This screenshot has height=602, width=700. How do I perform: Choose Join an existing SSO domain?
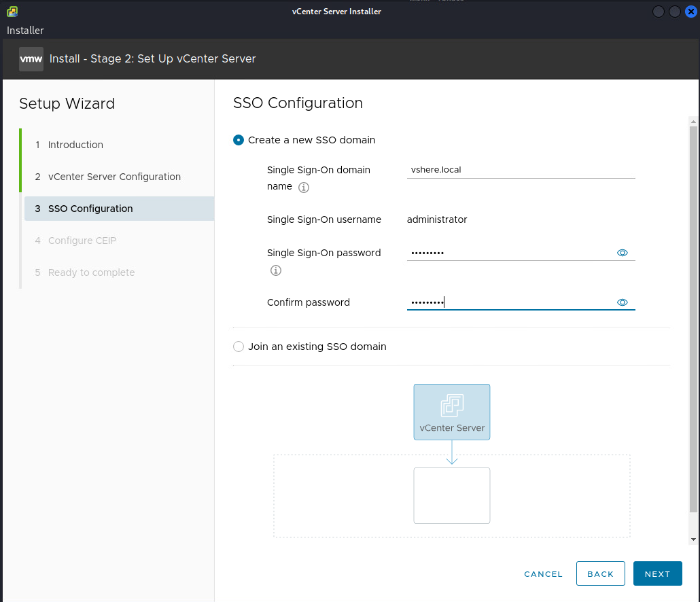(x=239, y=347)
